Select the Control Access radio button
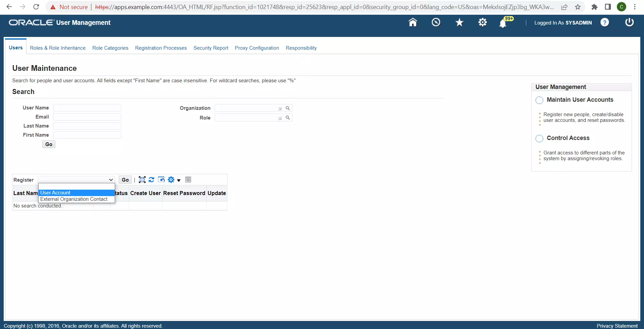The width and height of the screenshot is (644, 329). pyautogui.click(x=539, y=138)
